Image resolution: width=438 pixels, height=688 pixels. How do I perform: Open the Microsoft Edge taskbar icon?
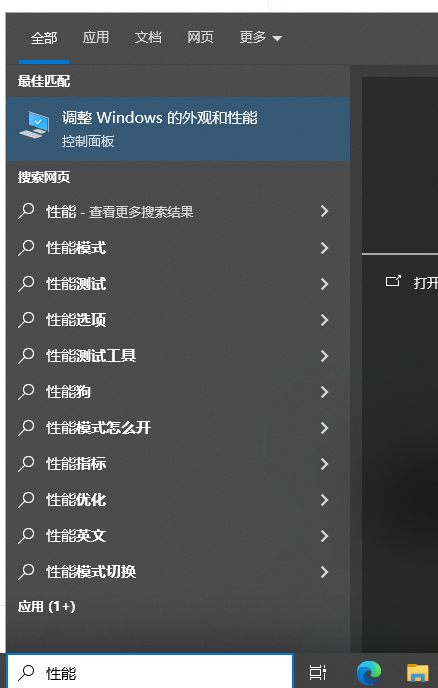369,672
